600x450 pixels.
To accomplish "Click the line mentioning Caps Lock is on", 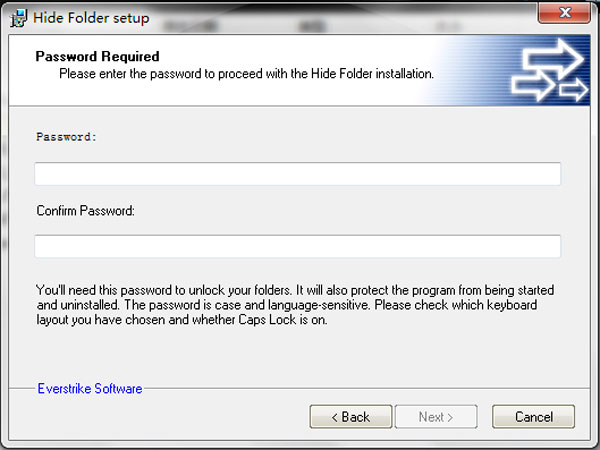I will click(x=182, y=320).
